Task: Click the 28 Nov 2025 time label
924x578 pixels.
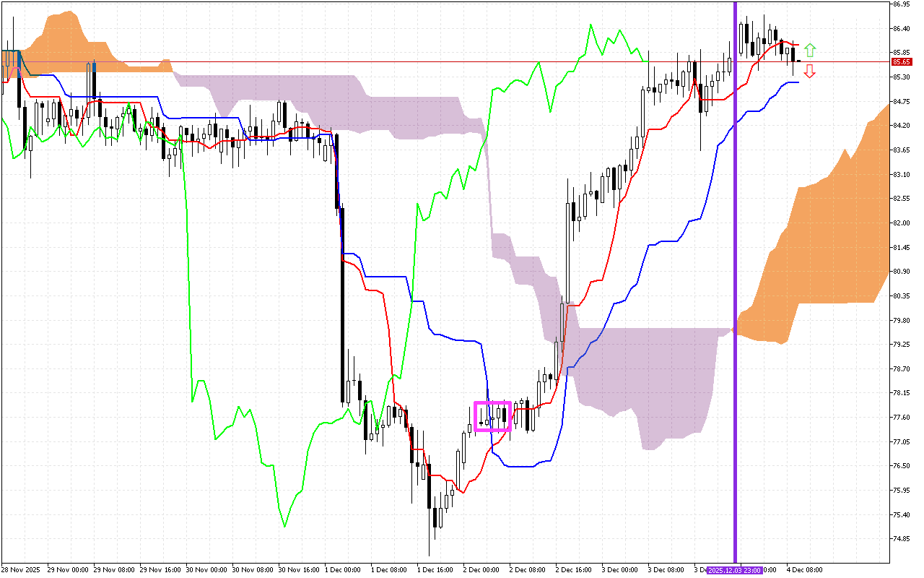Action: pyautogui.click(x=22, y=570)
